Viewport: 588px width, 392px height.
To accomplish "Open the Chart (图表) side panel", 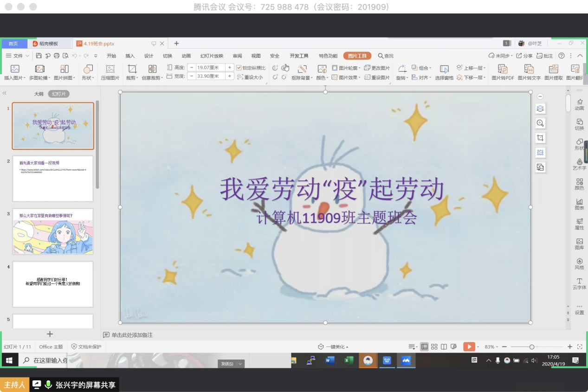I will click(x=579, y=204).
